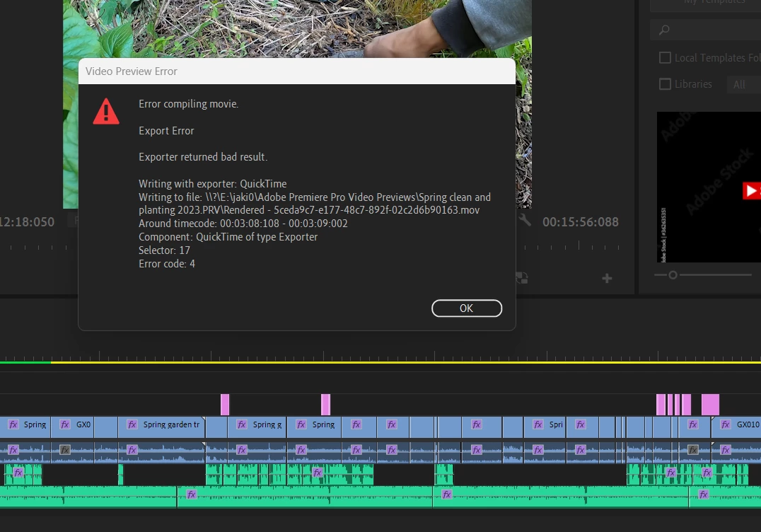Click the red warning triangle icon
761x532 pixels.
click(106, 111)
